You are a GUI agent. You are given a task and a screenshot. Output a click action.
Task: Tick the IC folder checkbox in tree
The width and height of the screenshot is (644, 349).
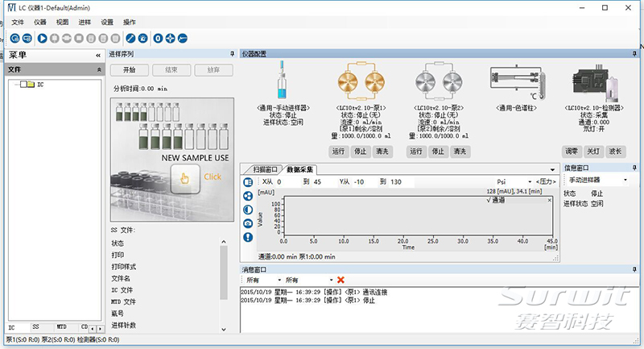point(23,84)
